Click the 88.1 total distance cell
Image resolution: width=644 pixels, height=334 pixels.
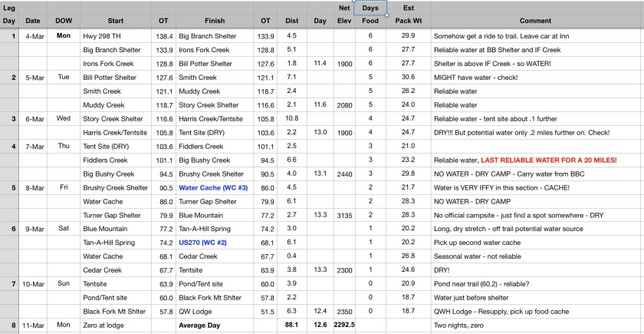291,326
